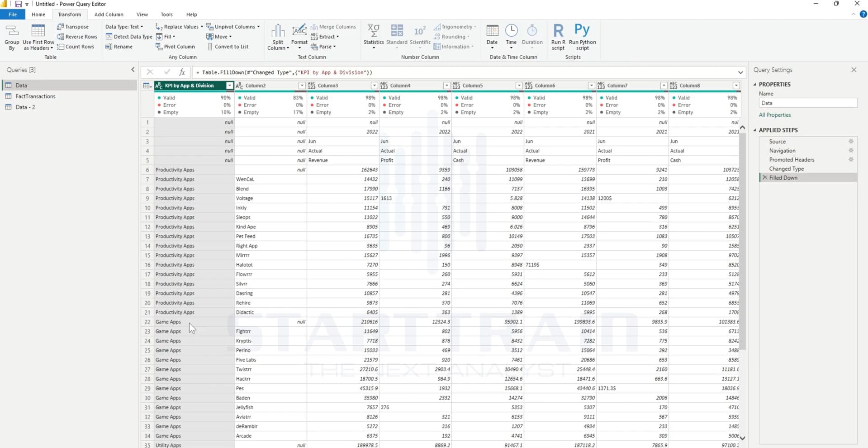Click Use First Row as Headers
The height and width of the screenshot is (448, 868).
38,37
